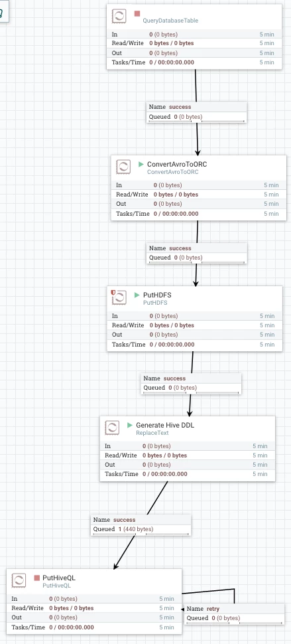Click the PutHDFS processor name
The height and width of the screenshot is (644, 291).
tap(157, 295)
